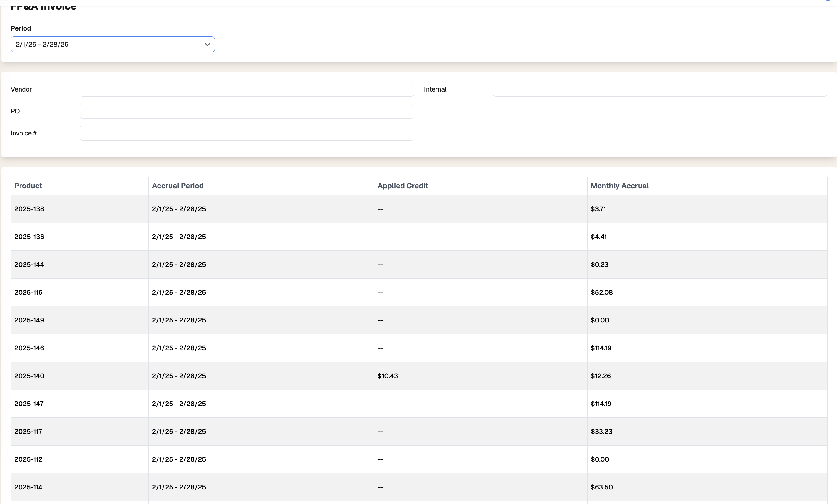
Task: Click the $63.50 accrual for 2025-114
Action: [601, 487]
